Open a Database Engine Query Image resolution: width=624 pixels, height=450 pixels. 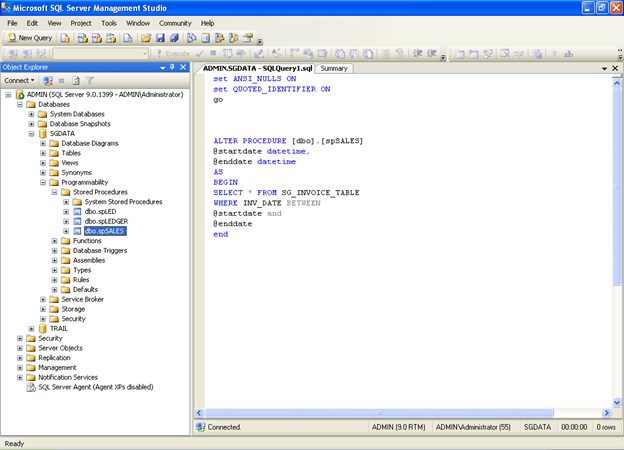(x=65, y=38)
